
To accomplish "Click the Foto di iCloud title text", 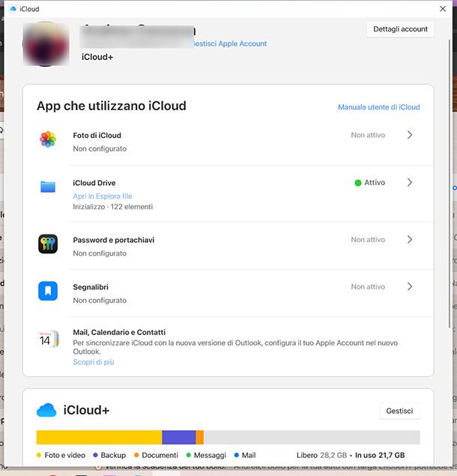I will pyautogui.click(x=97, y=136).
